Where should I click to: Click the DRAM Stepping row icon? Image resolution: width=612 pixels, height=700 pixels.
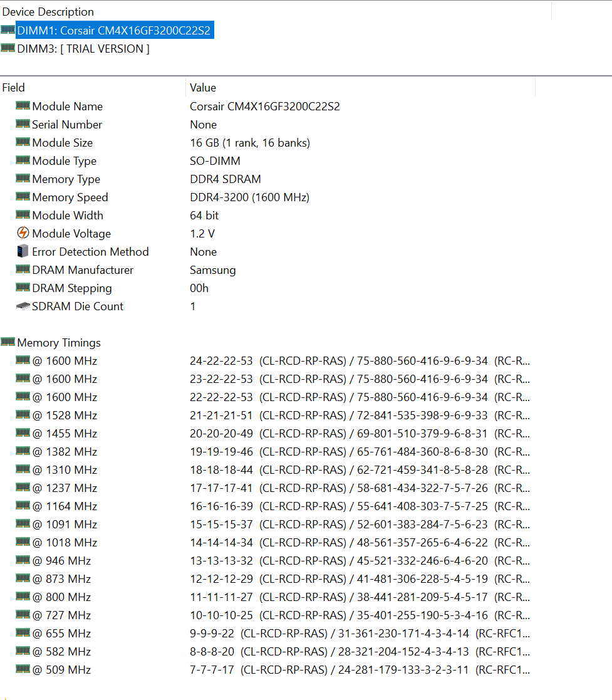[x=23, y=288]
